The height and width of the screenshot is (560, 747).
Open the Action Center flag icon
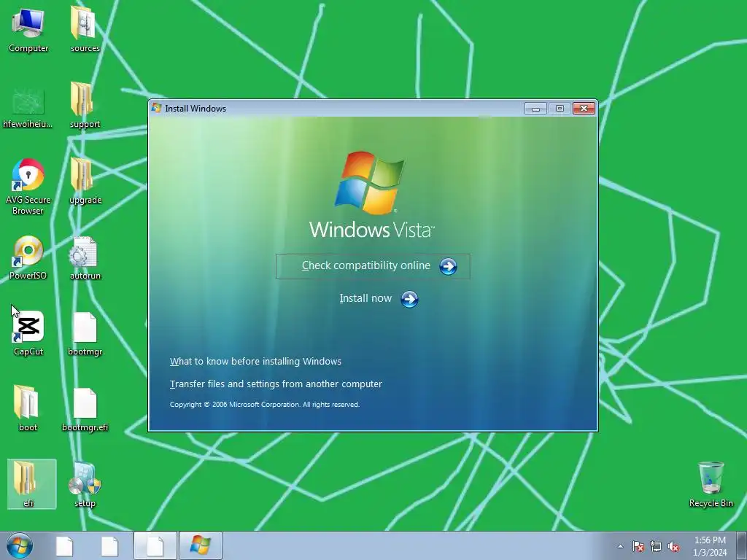[638, 546]
